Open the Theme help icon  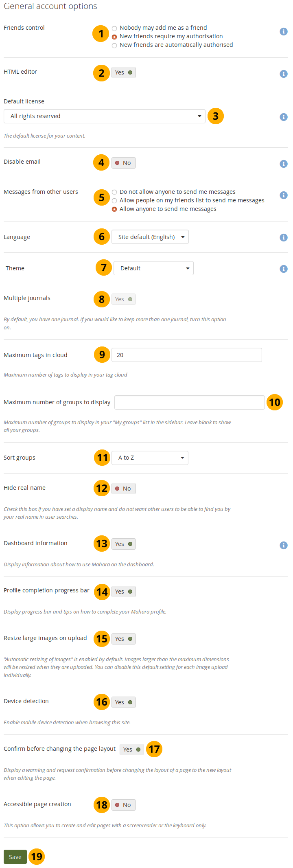point(284,269)
